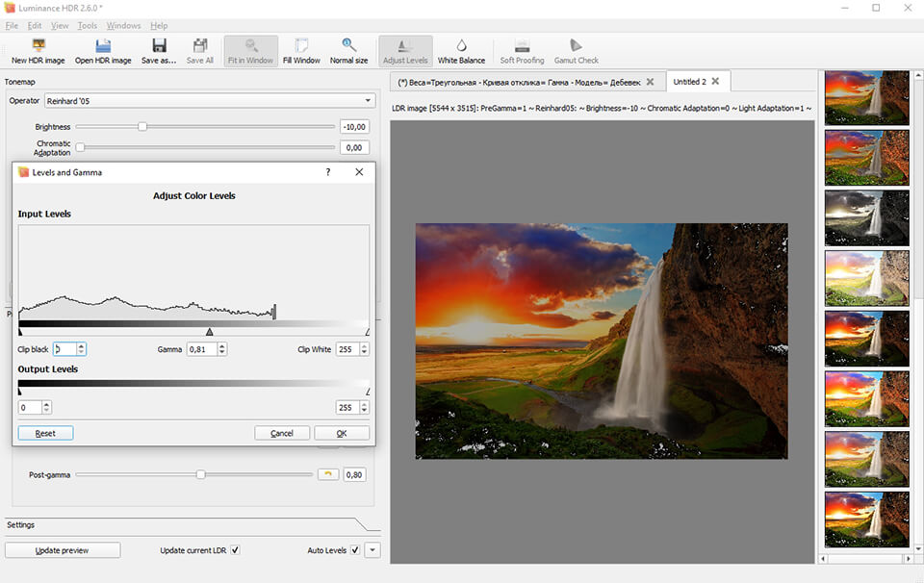Open an HDR image
The width and height of the screenshot is (924, 583).
coord(101,50)
